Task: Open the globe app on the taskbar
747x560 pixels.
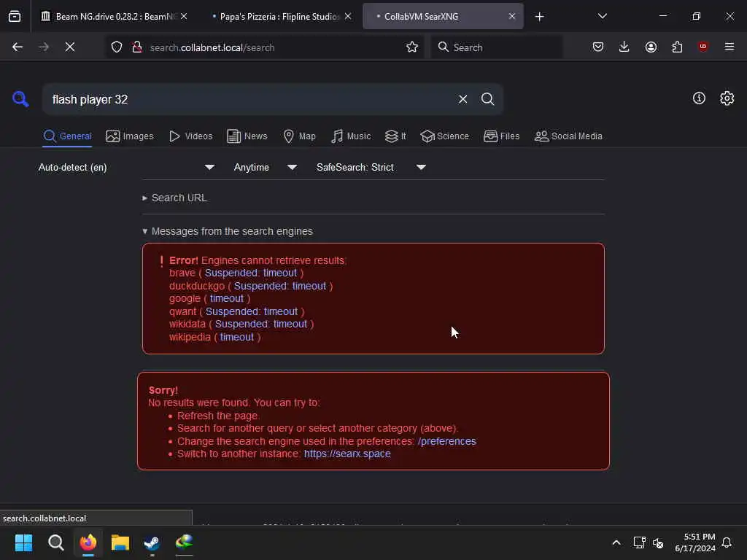Action: [184, 542]
